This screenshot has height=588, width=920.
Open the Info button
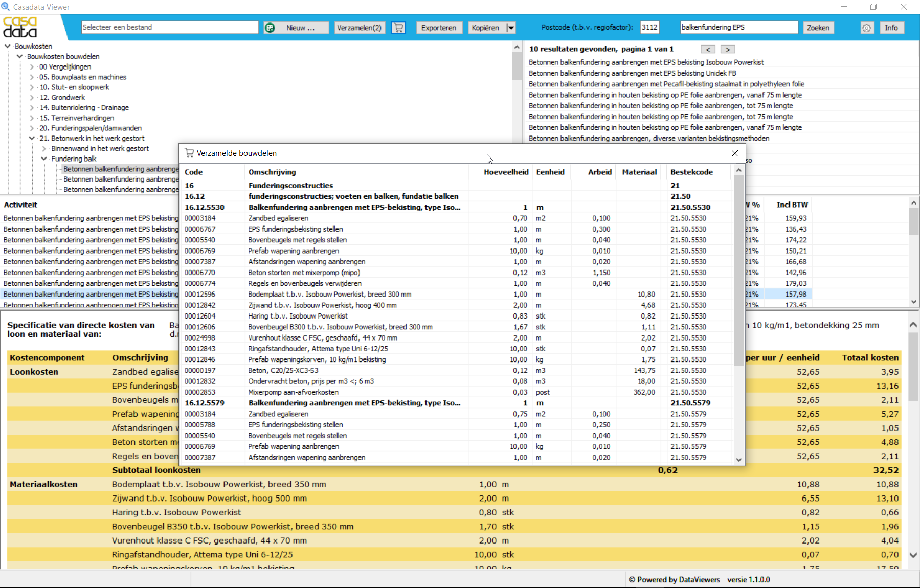891,28
